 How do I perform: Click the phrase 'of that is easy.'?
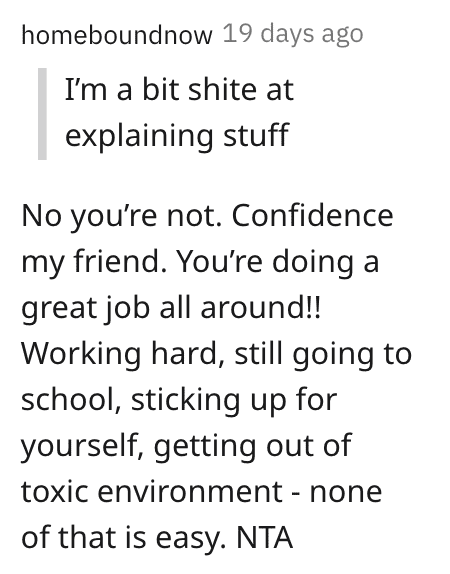click(x=124, y=538)
